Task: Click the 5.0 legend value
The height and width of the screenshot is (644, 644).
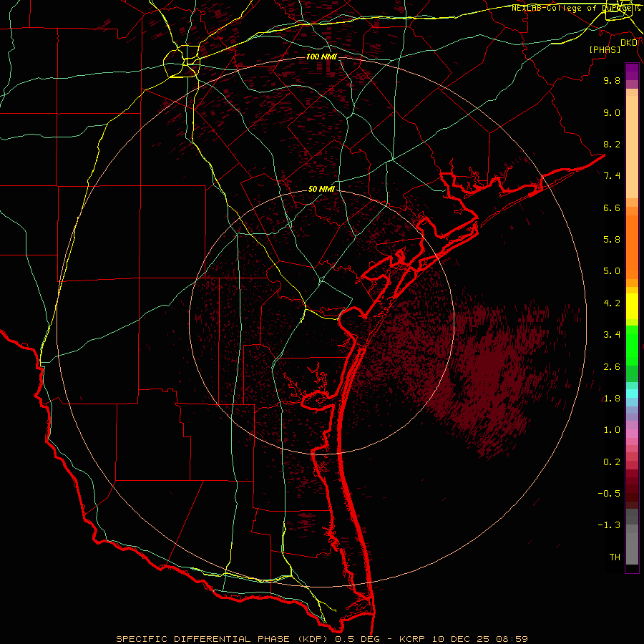Action: pyautogui.click(x=612, y=271)
